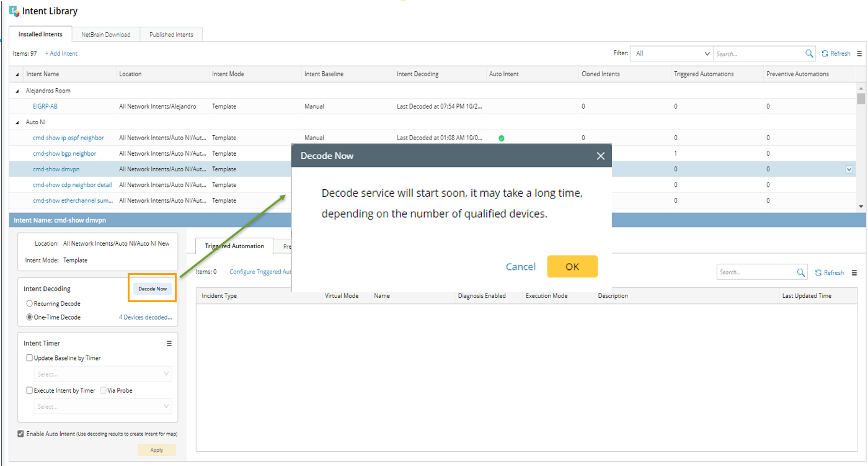Open the cmd-show ip ospf neighbor intent

(68, 138)
